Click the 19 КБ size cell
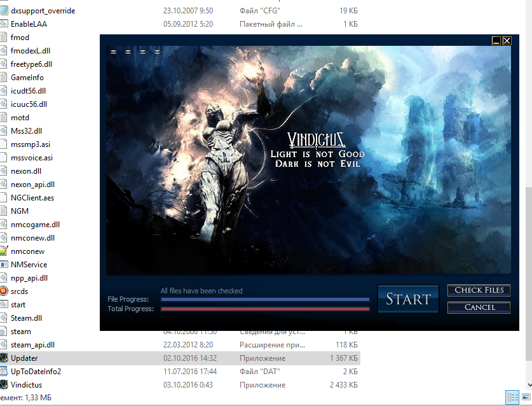 coord(348,11)
